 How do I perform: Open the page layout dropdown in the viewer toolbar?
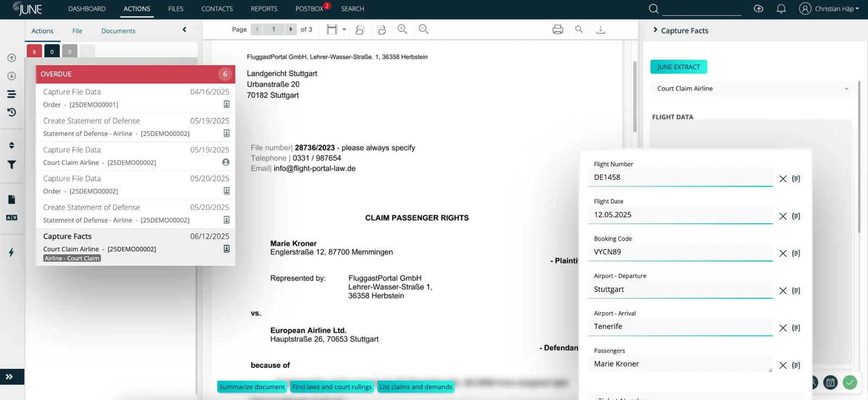tap(336, 29)
